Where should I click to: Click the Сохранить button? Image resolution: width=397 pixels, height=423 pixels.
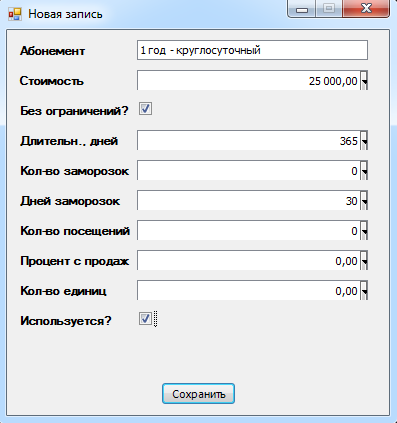[x=199, y=394]
